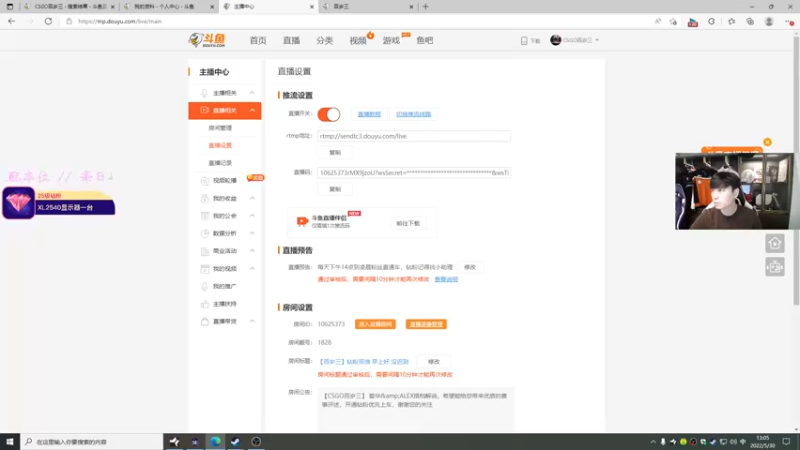Click the floating home icon button
800x450 pixels.
774,243
